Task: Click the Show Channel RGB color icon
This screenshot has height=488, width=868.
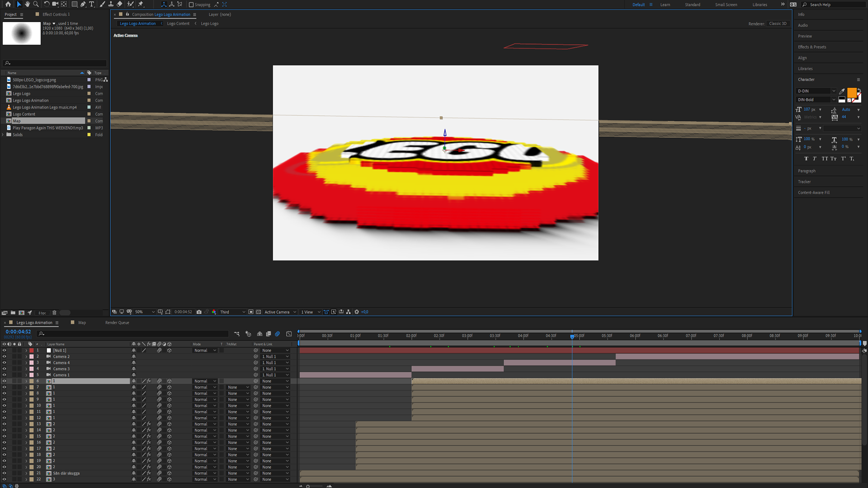Action: 214,312
